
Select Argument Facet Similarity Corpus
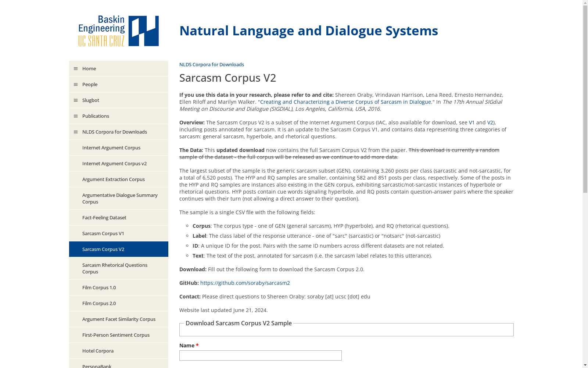(119, 319)
